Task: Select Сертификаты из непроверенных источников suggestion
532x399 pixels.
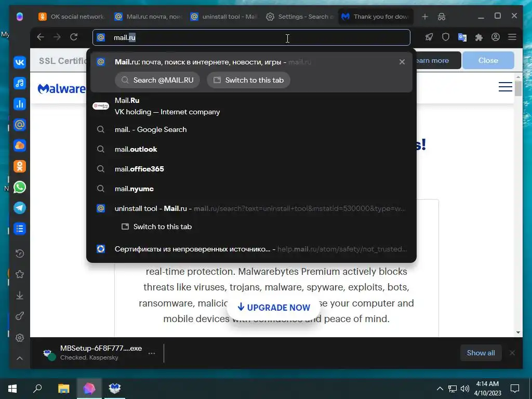Action: coord(251,249)
